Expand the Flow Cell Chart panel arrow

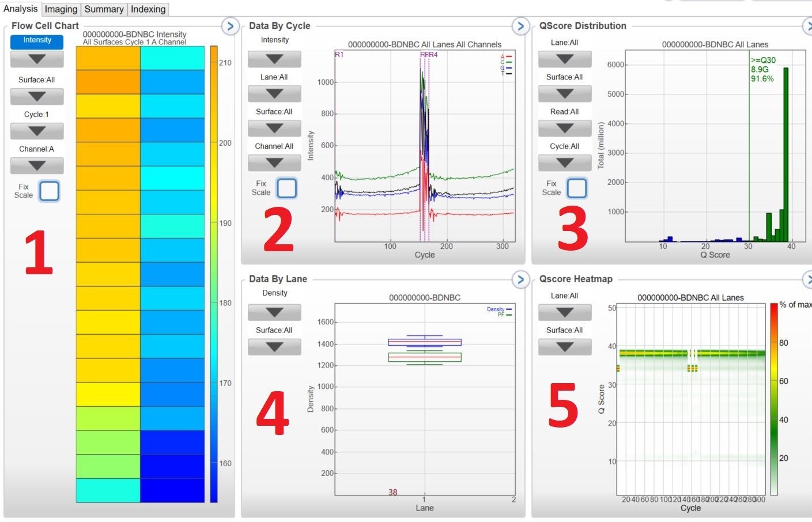pos(230,27)
